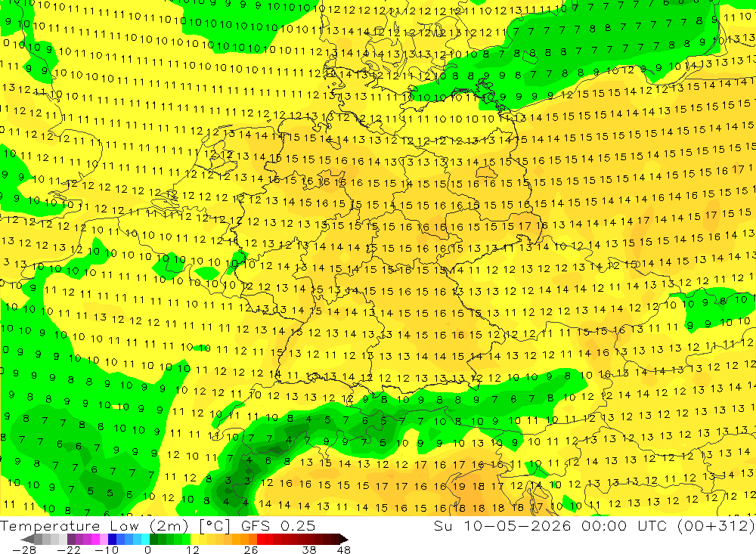Click the darkest brown right arrow end of color scale

coord(344,540)
